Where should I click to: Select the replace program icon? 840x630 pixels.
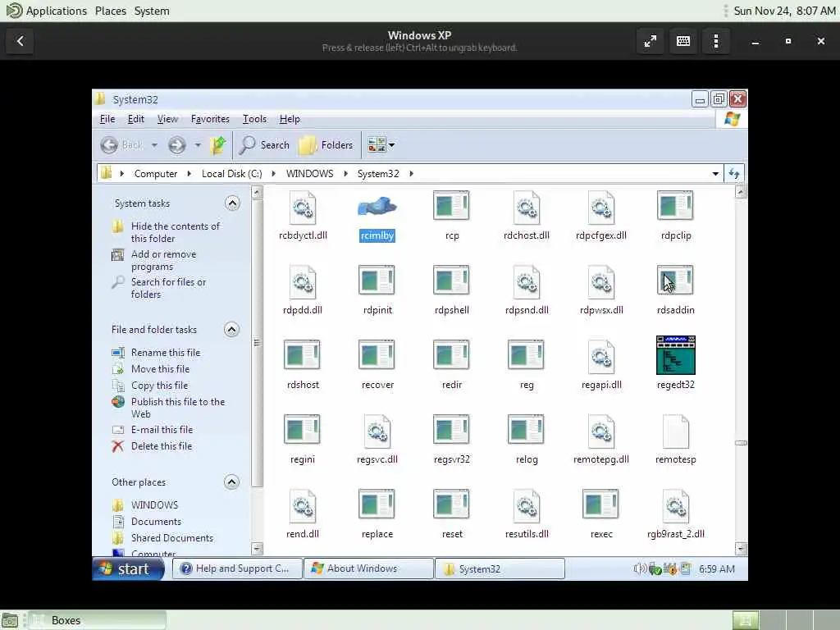pos(377,504)
